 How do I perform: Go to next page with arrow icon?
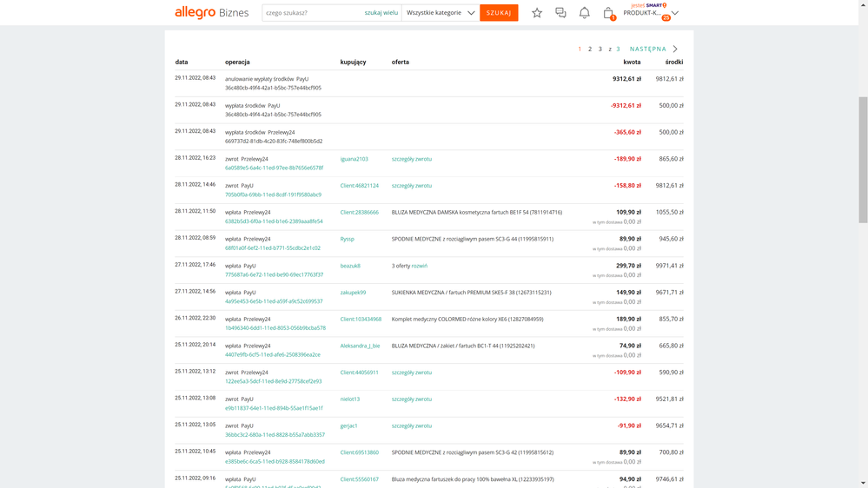[675, 49]
